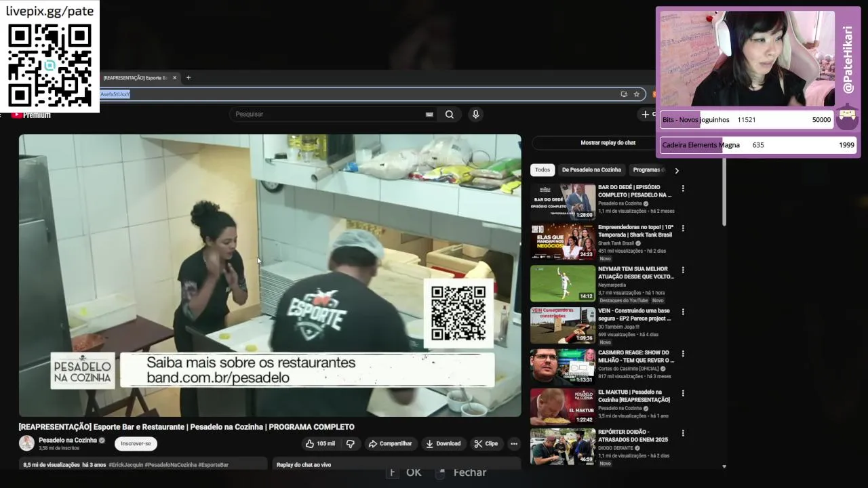The height and width of the screenshot is (488, 868).
Task: Click #PesadeloNaCozinha hashtag
Action: (170, 465)
